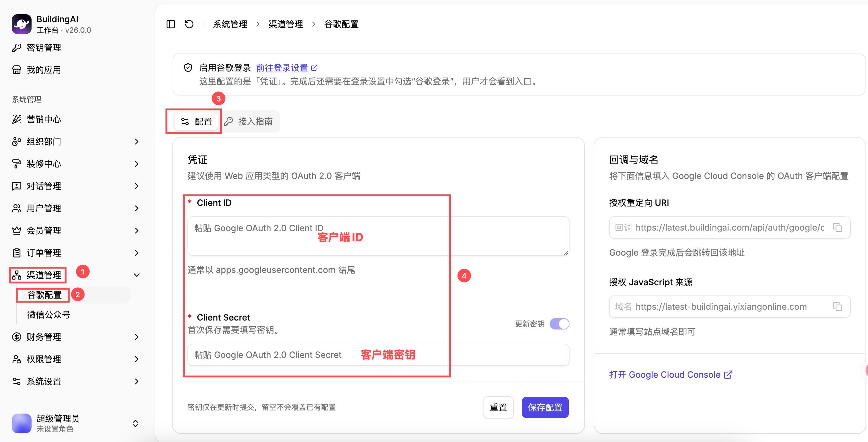
Task: Switch to the 接入指南 tab
Action: click(248, 121)
